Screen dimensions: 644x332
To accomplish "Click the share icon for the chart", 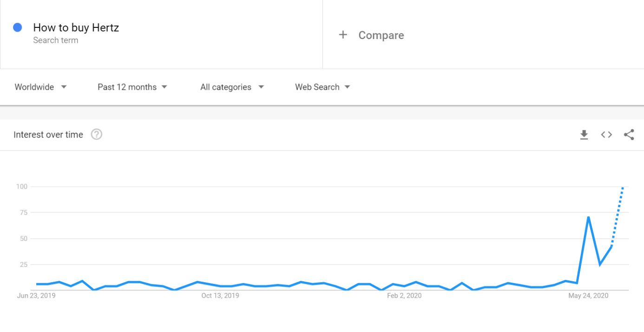I will pos(629,135).
